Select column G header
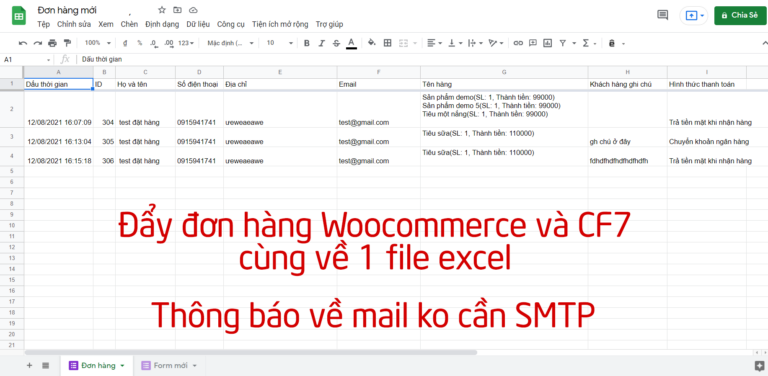This screenshot has width=768, height=376. pos(504,72)
